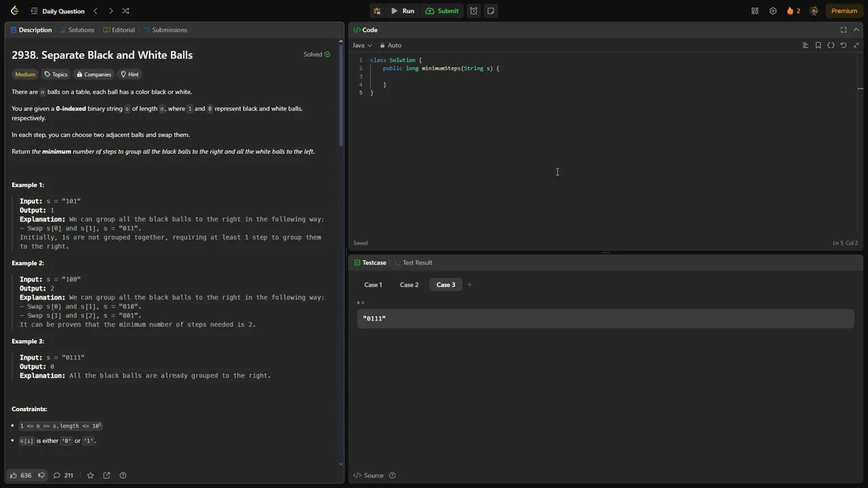The height and width of the screenshot is (488, 868).
Task: Expand the Topics tag section
Action: point(56,75)
